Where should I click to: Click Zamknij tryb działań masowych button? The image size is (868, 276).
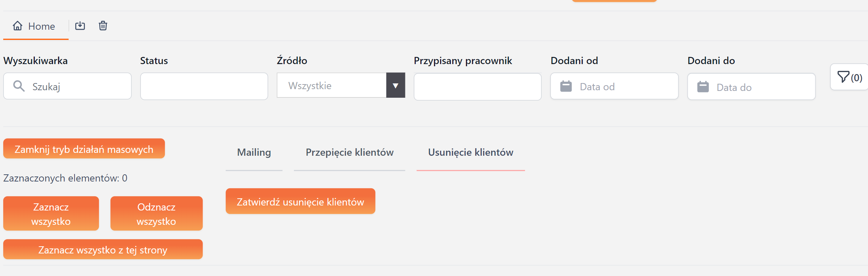tap(84, 149)
